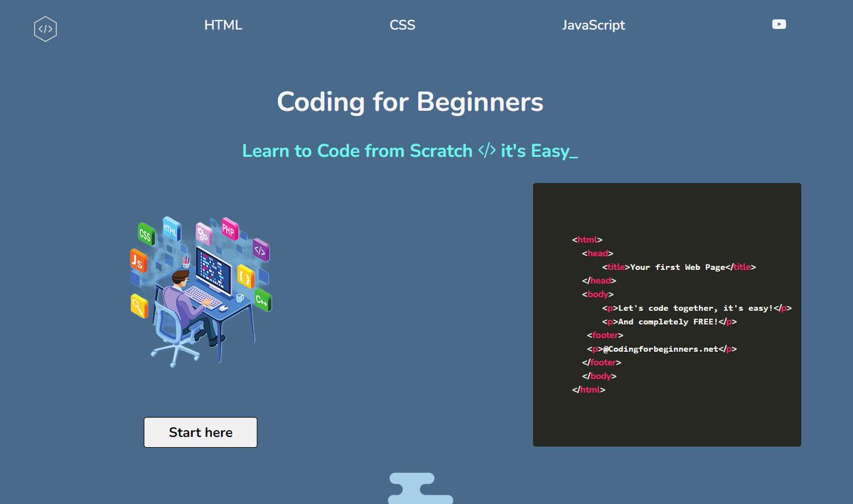Image resolution: width=853 pixels, height=504 pixels.
Task: Click the @Codingforbeginners.net text
Action: (x=662, y=349)
